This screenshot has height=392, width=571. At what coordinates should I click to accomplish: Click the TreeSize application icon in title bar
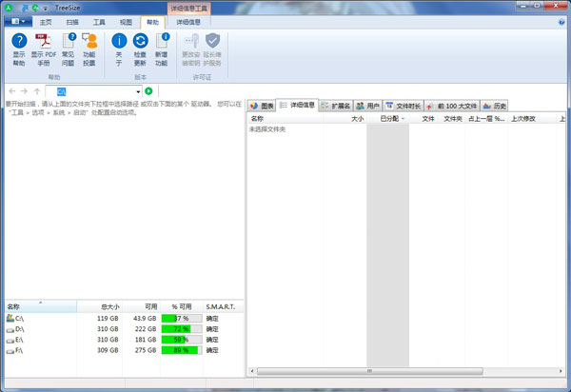pyautogui.click(x=9, y=8)
